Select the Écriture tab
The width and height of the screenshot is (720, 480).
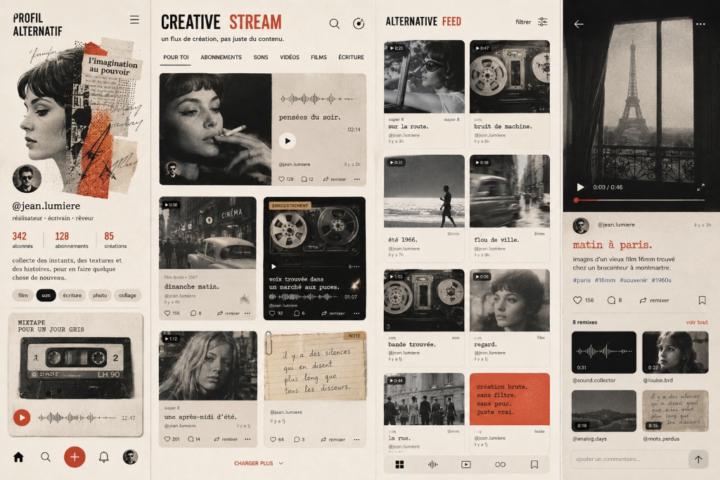click(351, 57)
